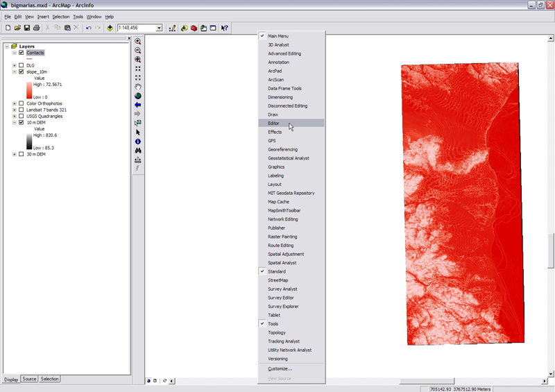555x392 pixels.
Task: Launch ArcCatalog from the toolbar icon
Action: pyautogui.click(x=184, y=28)
